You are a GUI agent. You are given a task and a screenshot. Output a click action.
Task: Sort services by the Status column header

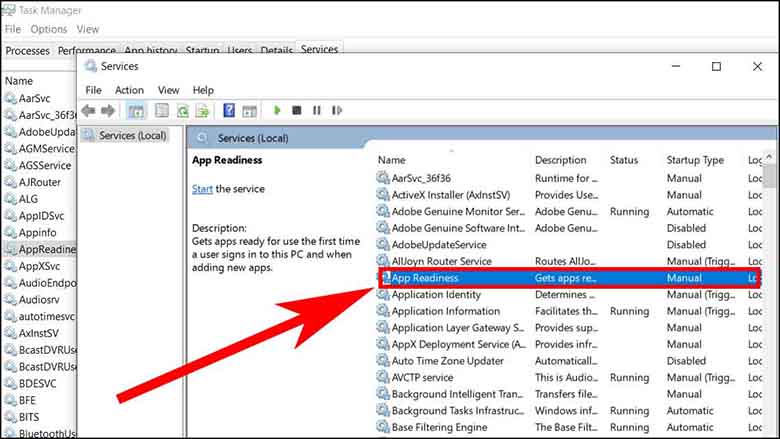point(624,160)
